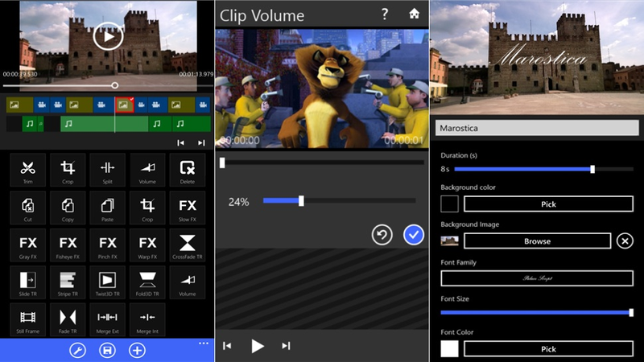Choose the Delete clip tool
Viewport: 644px width, 362px height.
click(x=187, y=171)
